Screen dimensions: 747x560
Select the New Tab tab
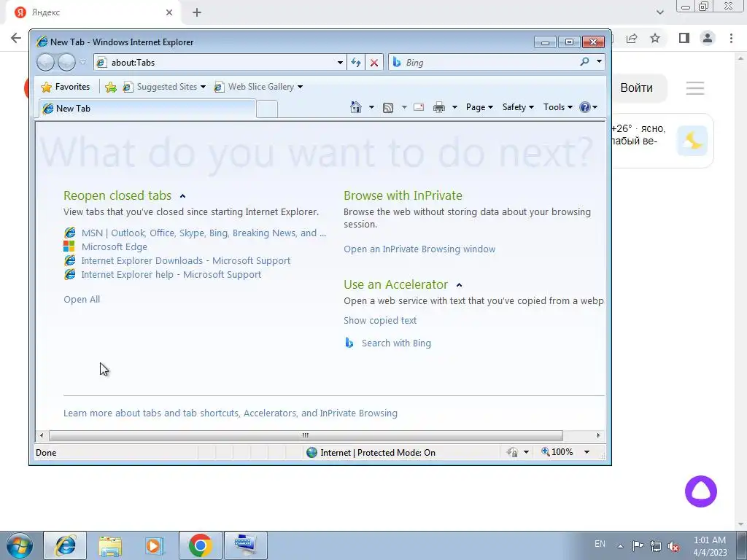(x=147, y=108)
